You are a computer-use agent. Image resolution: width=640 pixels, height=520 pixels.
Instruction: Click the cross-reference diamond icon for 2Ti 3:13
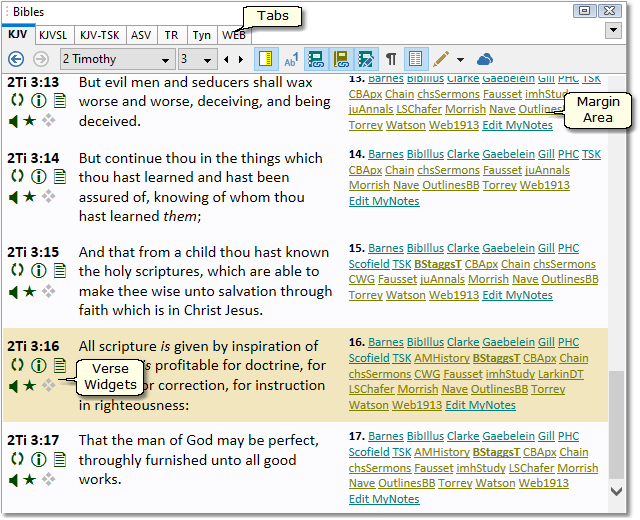pos(49,121)
